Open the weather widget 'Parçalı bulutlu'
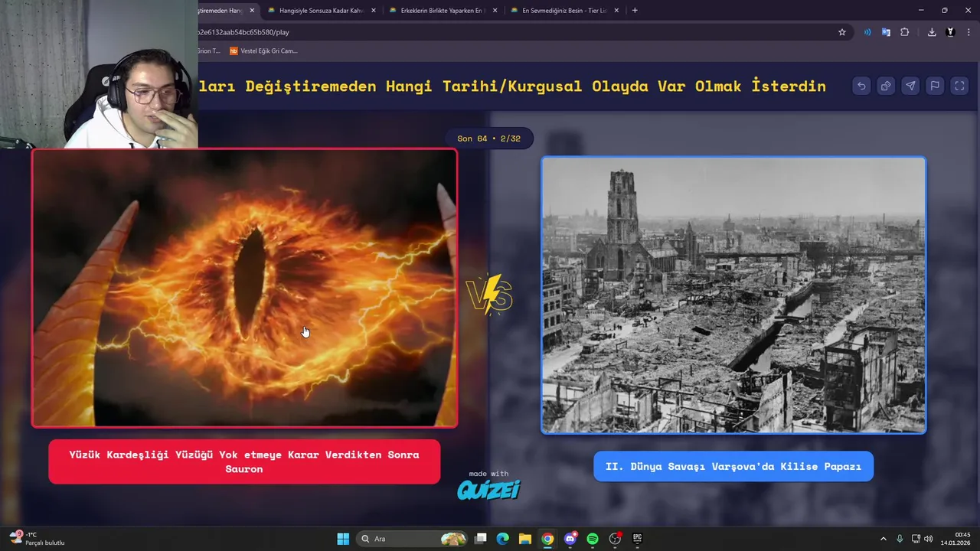This screenshot has height=551, width=980. pyautogui.click(x=37, y=539)
